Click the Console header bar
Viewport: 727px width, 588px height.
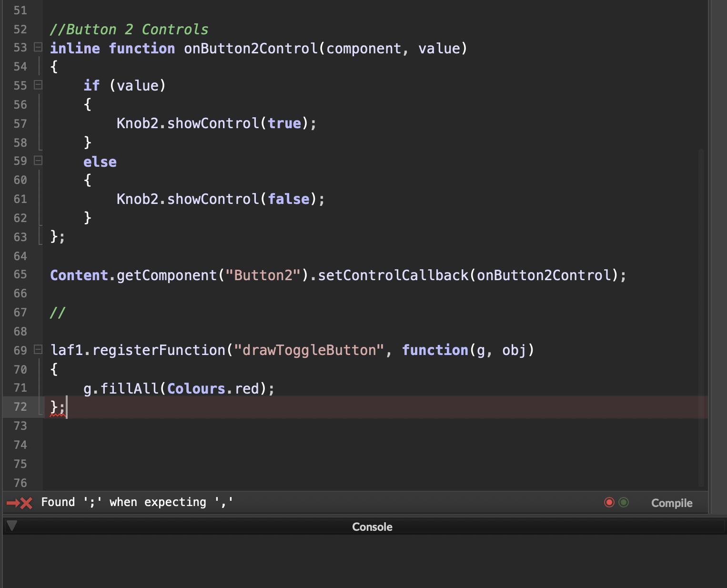[364, 527]
